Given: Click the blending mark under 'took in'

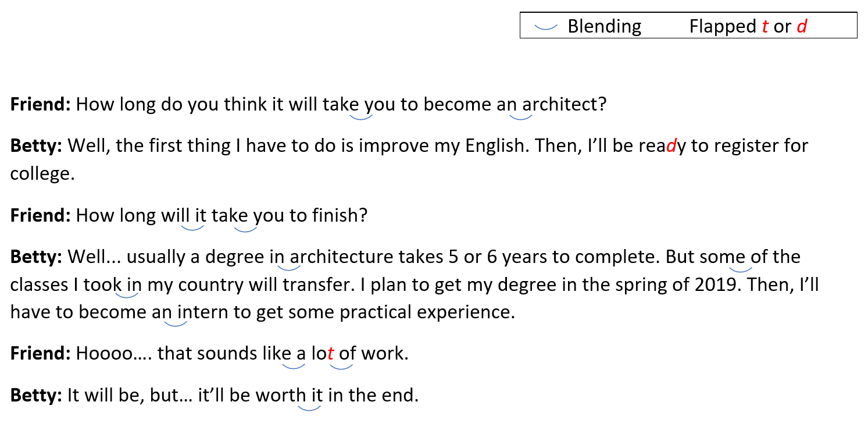Looking at the screenshot, I should click(128, 296).
